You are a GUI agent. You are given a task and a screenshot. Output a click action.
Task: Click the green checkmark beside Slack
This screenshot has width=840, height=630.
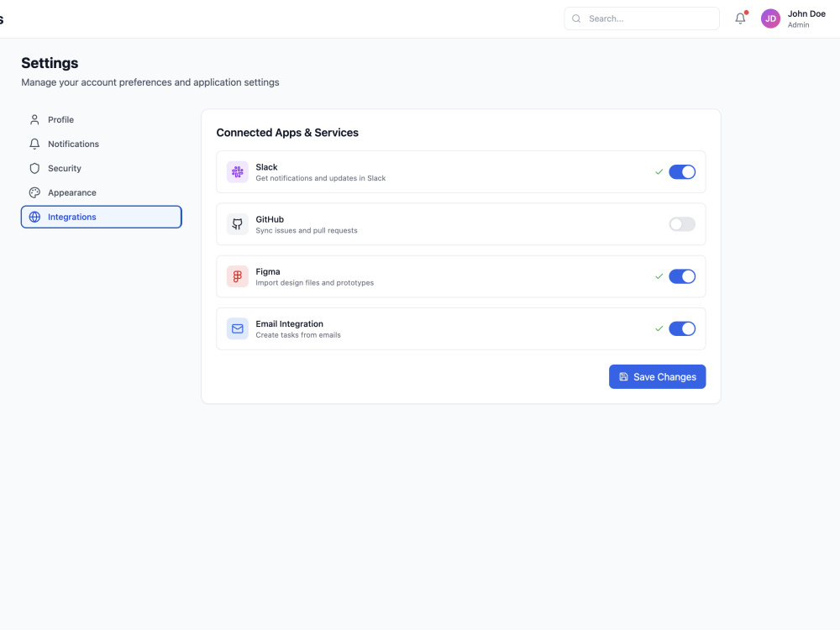[x=659, y=172]
